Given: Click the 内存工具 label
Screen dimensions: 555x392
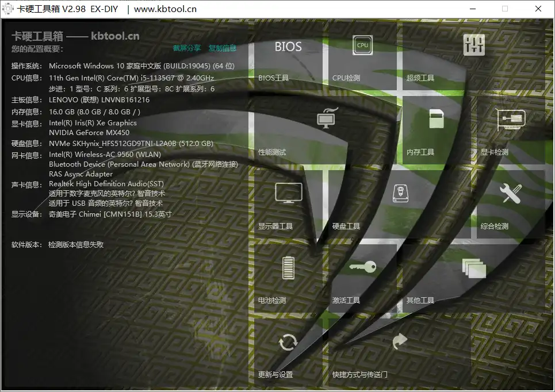Looking at the screenshot, I should click(x=420, y=152).
